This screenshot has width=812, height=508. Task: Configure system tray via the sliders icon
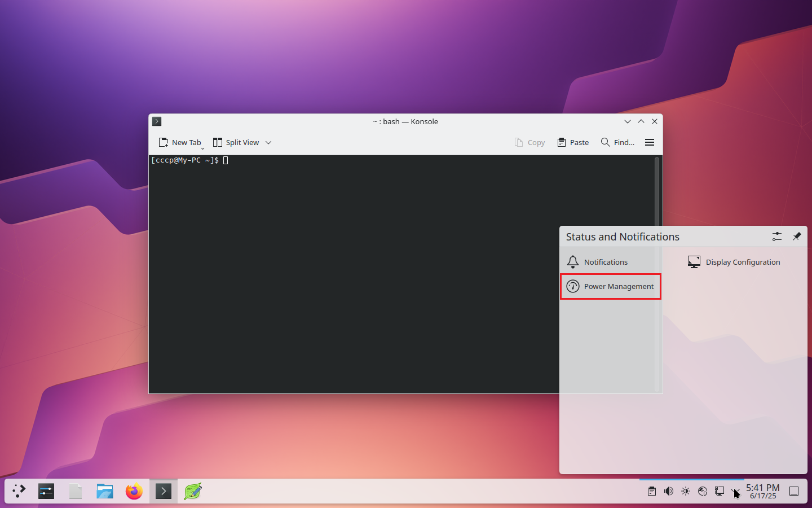[777, 237]
